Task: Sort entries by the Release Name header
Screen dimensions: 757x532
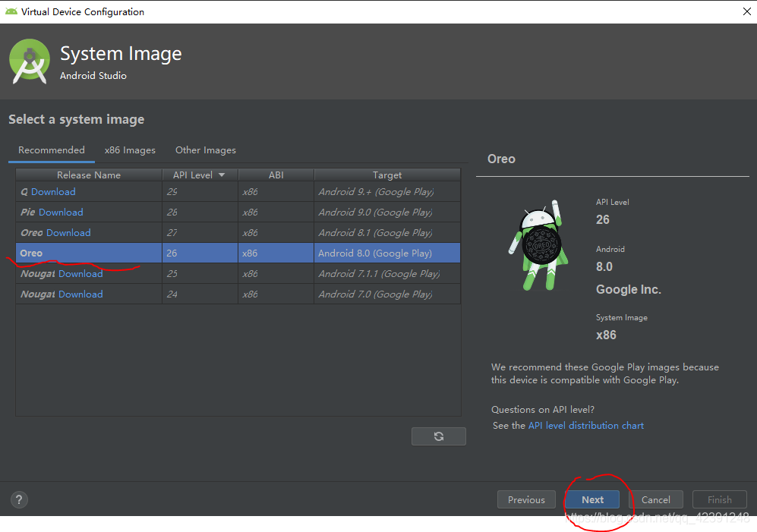Action: (88, 175)
